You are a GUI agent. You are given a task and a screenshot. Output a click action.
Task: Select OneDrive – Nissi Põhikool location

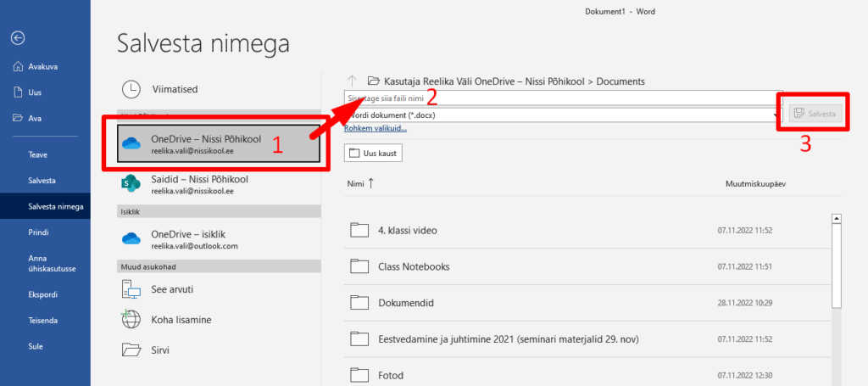[x=220, y=144]
